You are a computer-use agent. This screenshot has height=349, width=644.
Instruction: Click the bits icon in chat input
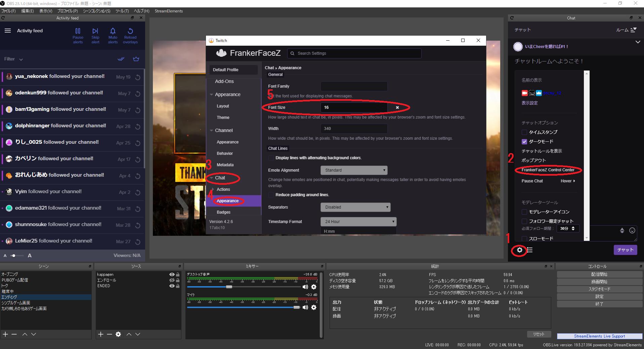click(622, 230)
